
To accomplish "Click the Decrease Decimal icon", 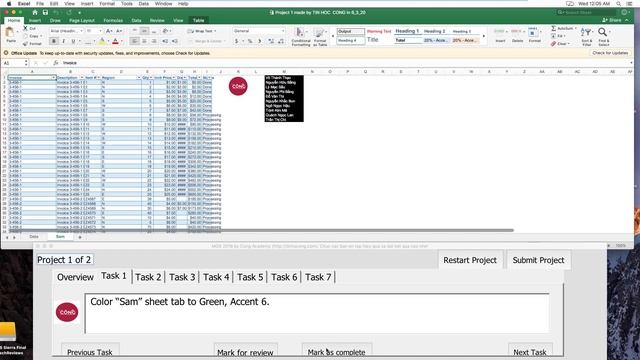I will pos(281,41).
